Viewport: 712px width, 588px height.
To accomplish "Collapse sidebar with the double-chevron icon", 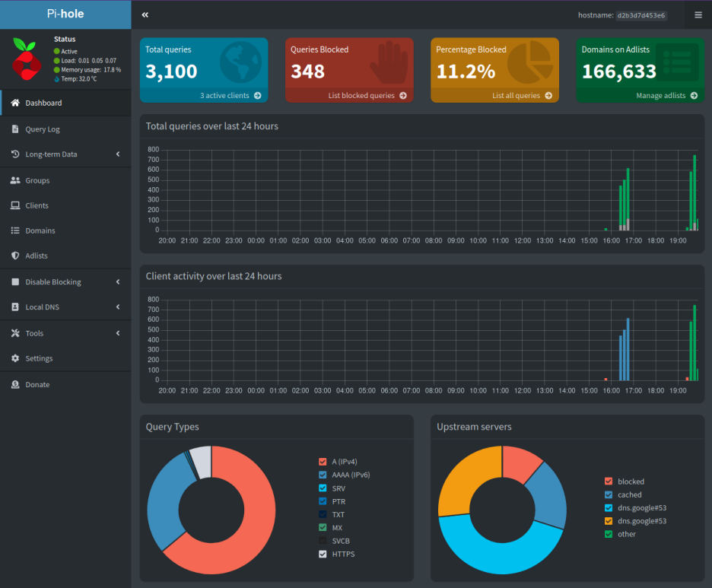I will pos(145,14).
